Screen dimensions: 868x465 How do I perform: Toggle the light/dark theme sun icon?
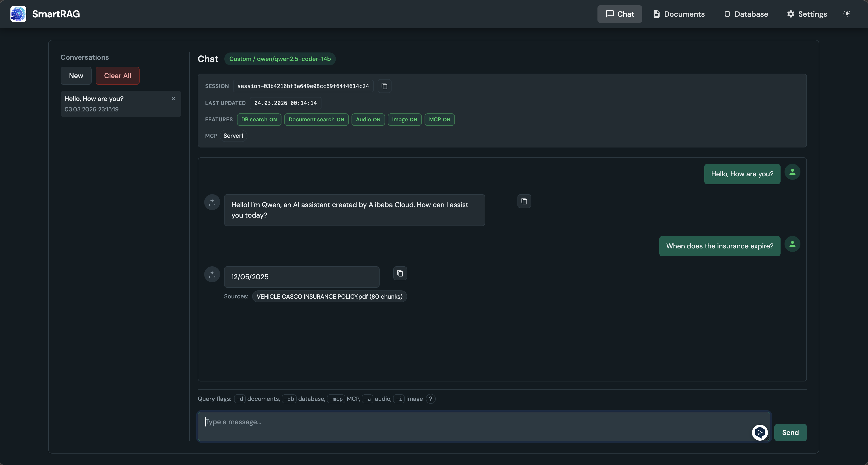(846, 14)
